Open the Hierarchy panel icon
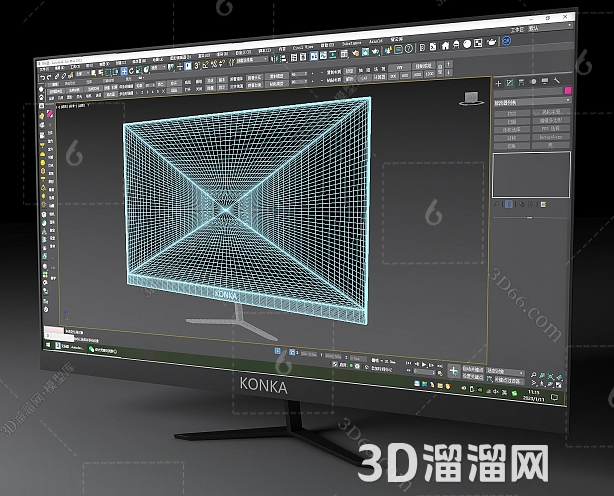 pos(521,82)
